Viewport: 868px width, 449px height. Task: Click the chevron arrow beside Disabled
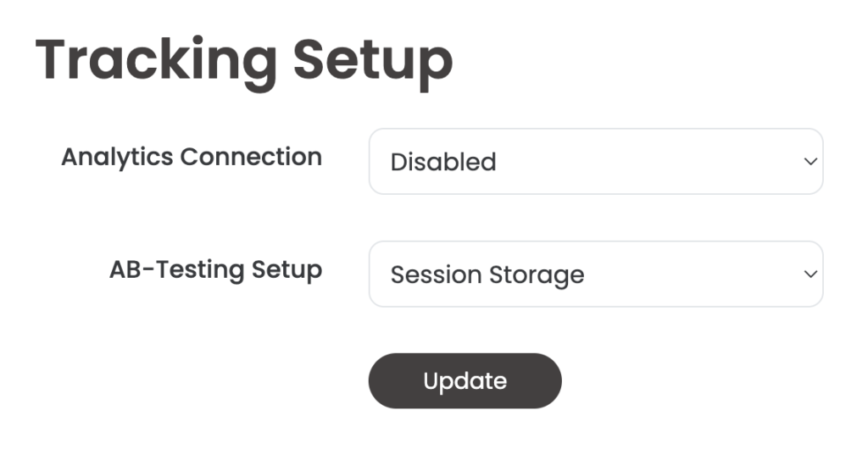[810, 162]
